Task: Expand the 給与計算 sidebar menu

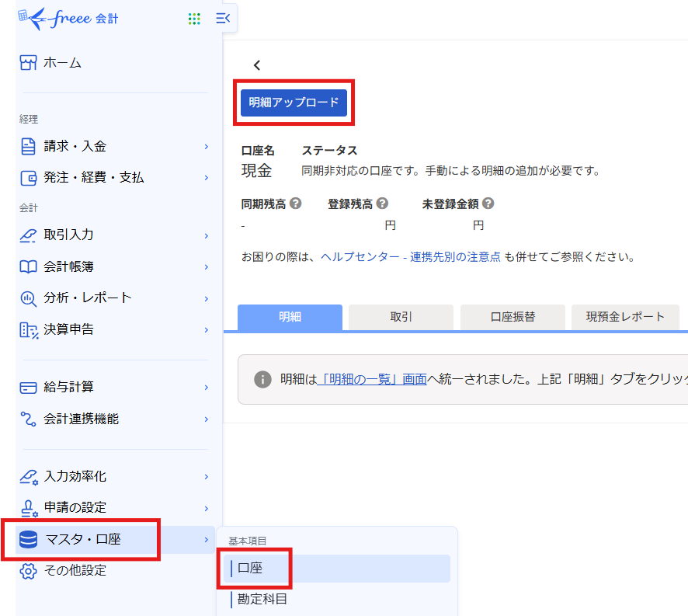Action: (68, 387)
